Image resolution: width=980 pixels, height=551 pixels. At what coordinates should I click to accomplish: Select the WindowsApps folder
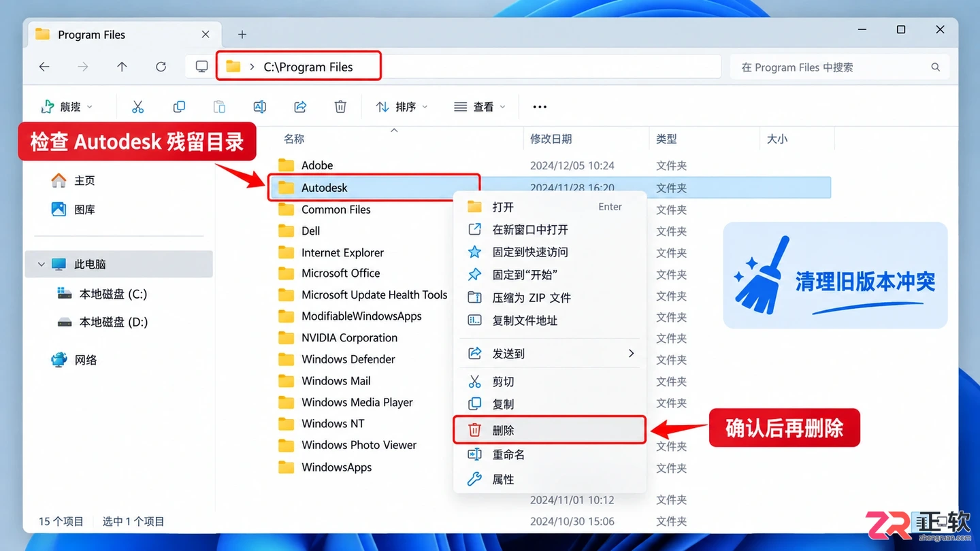point(325,467)
